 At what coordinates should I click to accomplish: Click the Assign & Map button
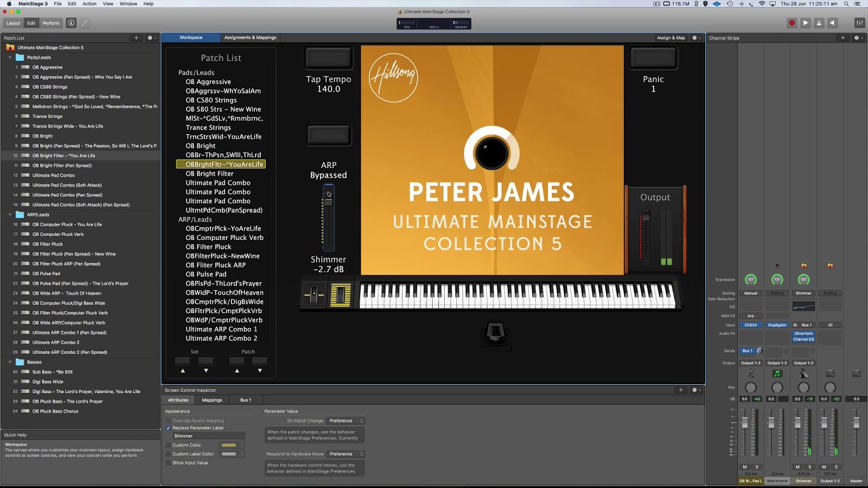click(x=671, y=38)
